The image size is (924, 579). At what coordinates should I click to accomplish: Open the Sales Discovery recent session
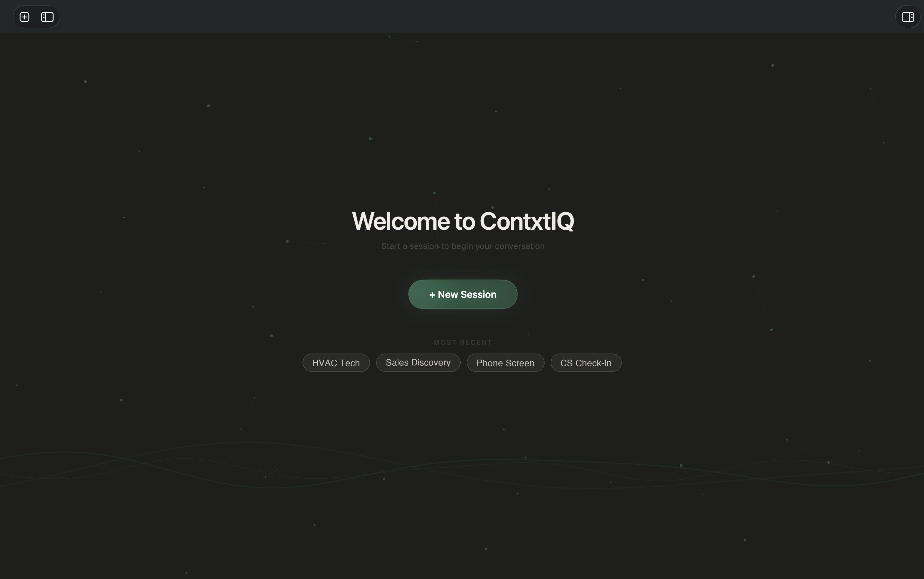pyautogui.click(x=418, y=363)
